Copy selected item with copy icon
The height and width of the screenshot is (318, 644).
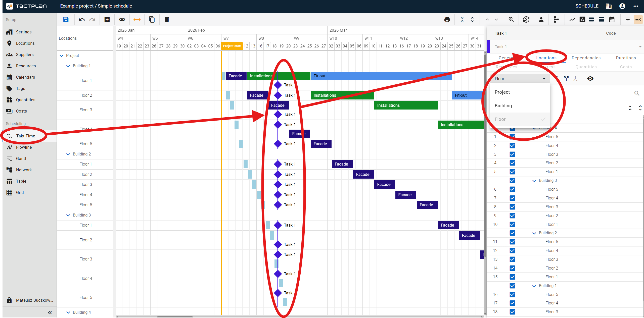pos(152,20)
